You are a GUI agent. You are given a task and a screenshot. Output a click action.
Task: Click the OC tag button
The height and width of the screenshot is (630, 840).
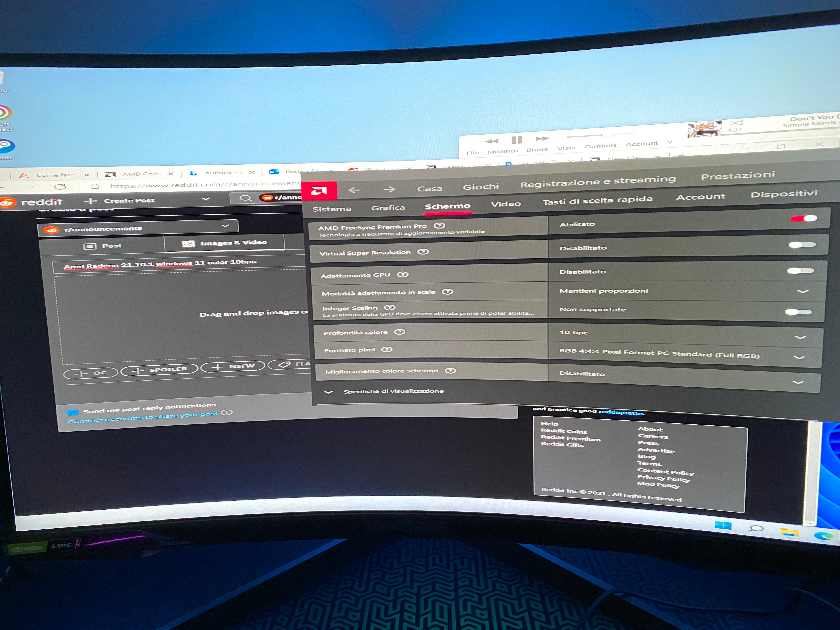pyautogui.click(x=91, y=373)
